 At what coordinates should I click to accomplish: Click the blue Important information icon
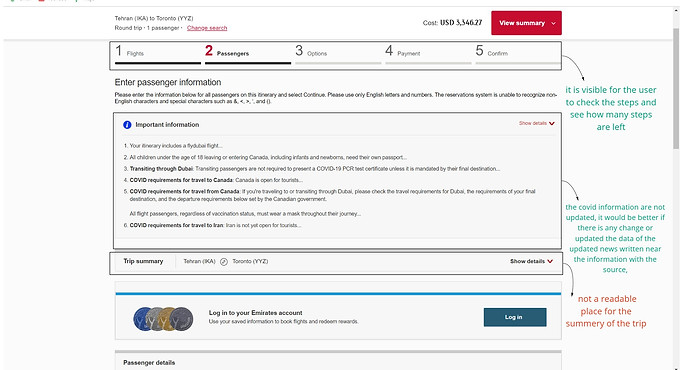click(x=127, y=125)
